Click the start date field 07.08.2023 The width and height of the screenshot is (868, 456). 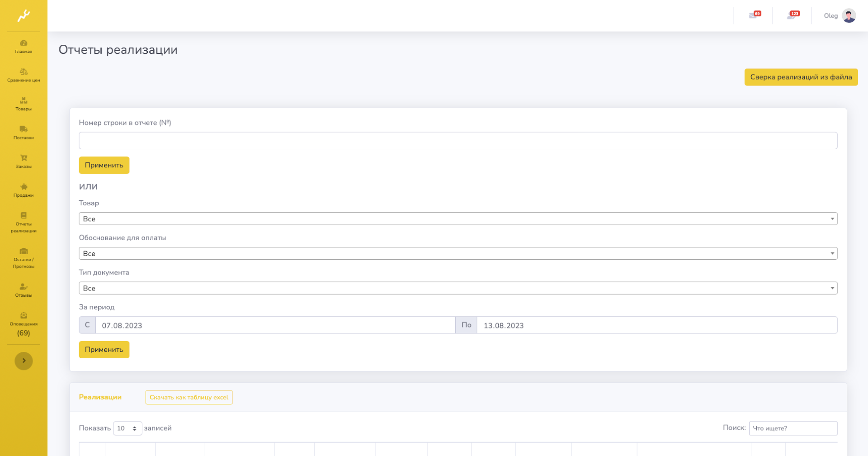click(275, 325)
